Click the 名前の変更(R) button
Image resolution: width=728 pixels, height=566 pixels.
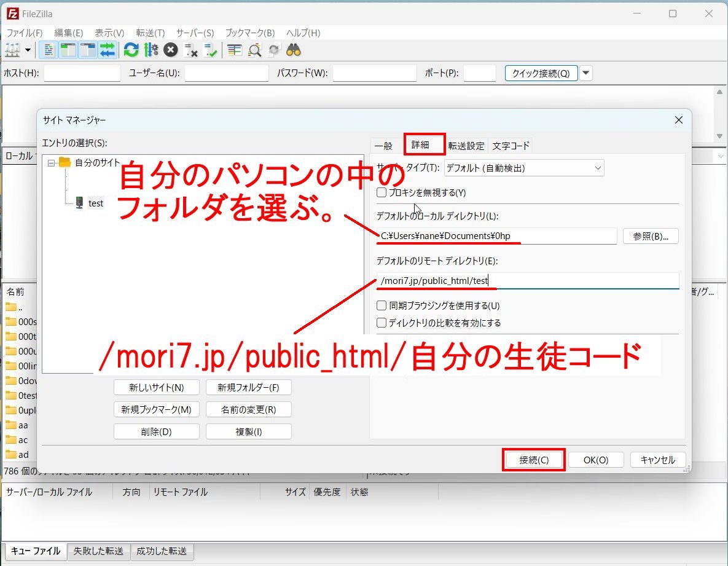click(x=248, y=409)
